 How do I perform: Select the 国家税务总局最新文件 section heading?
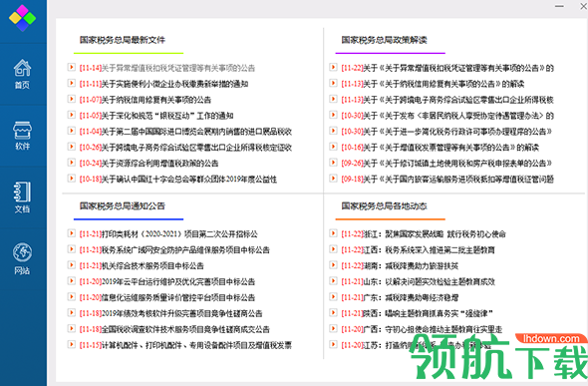123,40
